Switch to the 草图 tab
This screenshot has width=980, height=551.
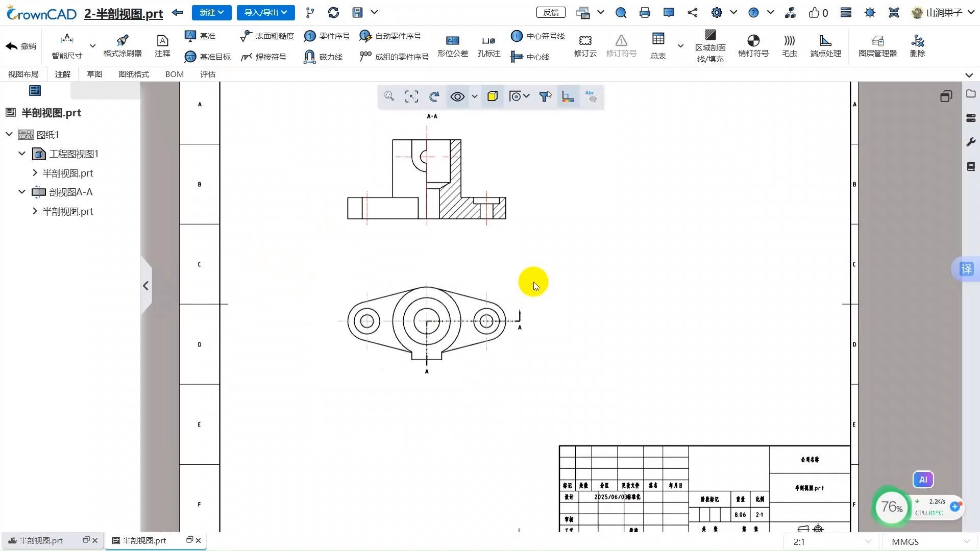click(94, 74)
